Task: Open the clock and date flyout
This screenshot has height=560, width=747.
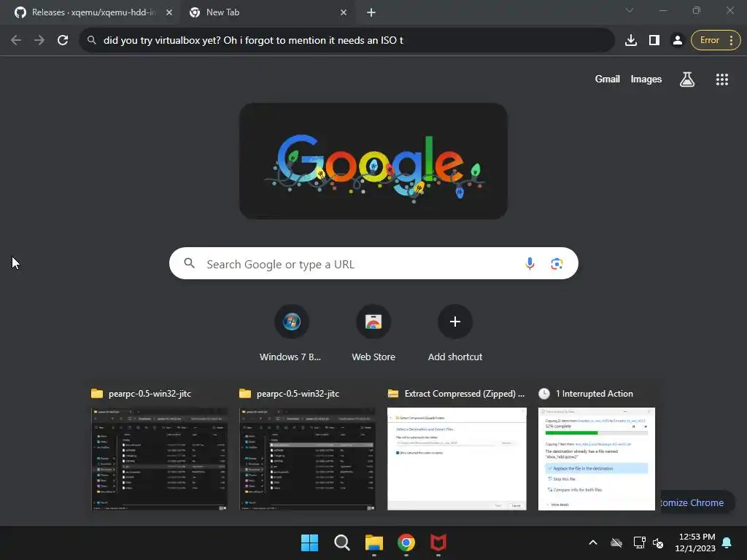Action: (x=695, y=542)
